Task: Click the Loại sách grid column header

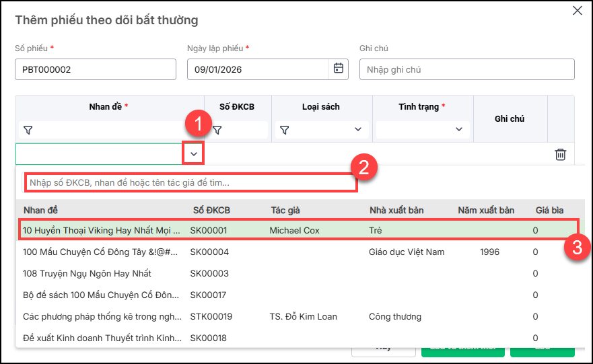Action: (x=320, y=107)
